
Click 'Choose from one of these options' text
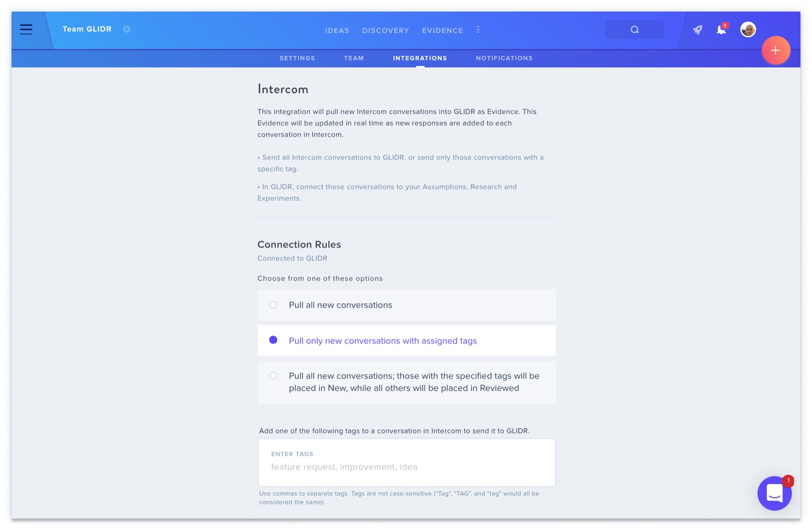coord(320,278)
